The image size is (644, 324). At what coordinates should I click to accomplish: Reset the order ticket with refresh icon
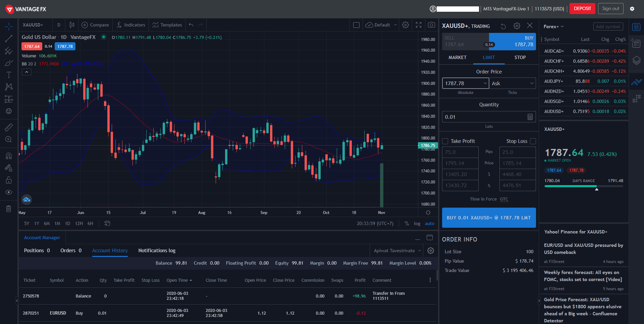click(503, 26)
